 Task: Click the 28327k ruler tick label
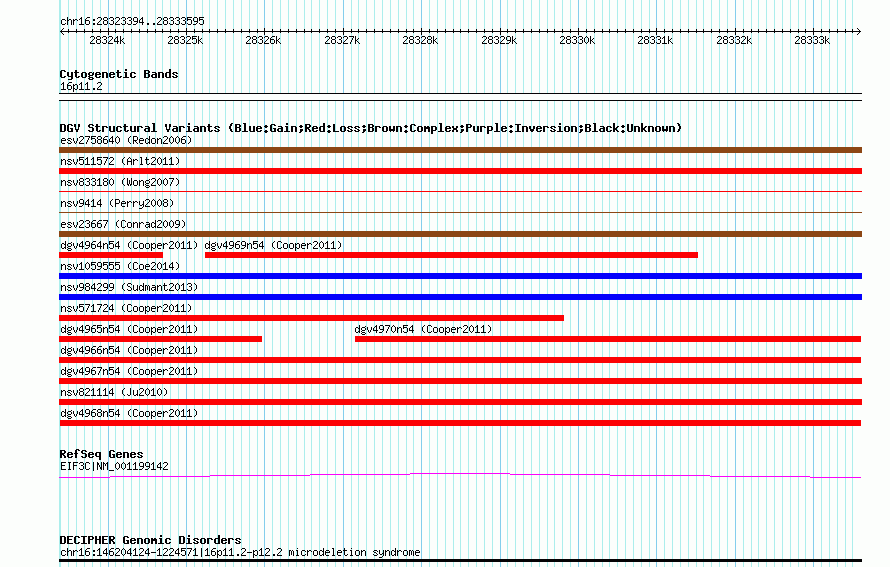[x=342, y=40]
